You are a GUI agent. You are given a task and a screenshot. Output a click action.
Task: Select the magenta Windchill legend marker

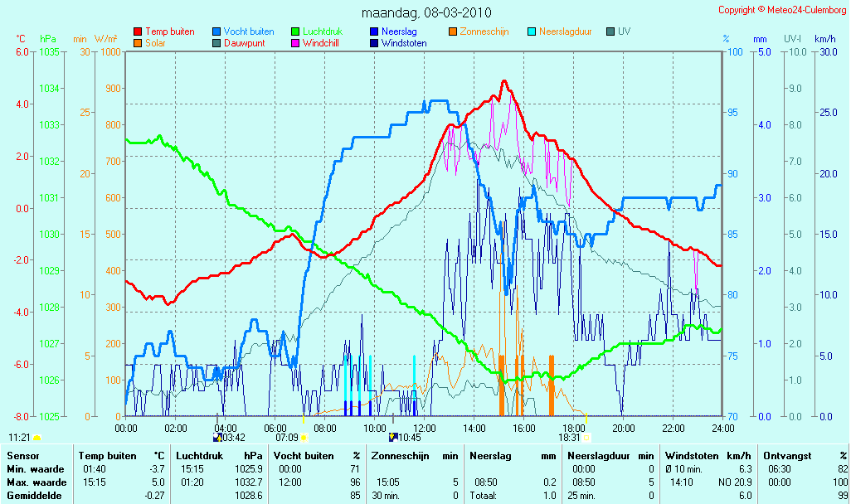pos(295,43)
